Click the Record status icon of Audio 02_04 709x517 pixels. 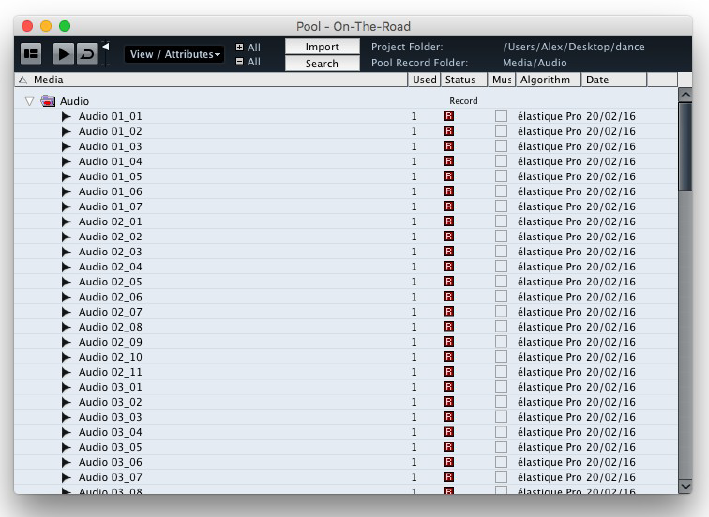449,266
